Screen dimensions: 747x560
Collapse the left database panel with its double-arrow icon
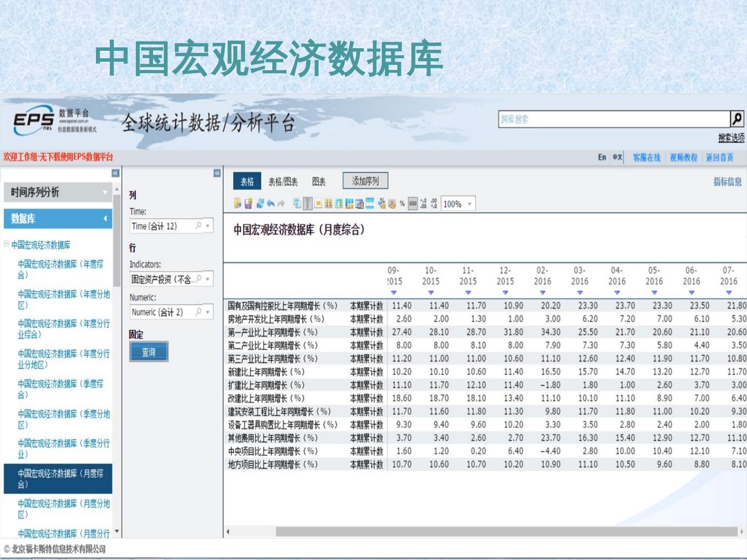pyautogui.click(x=115, y=173)
